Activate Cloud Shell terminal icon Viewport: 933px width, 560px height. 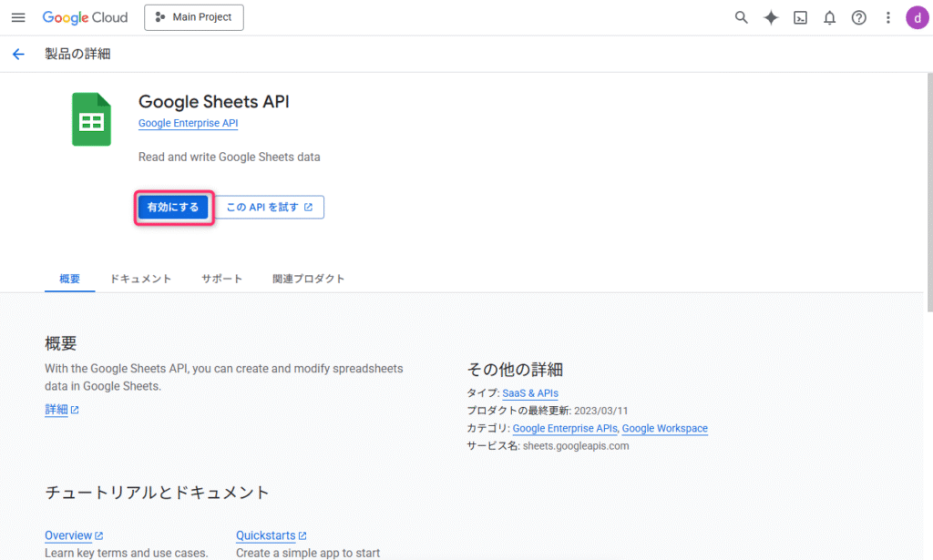[x=800, y=18]
